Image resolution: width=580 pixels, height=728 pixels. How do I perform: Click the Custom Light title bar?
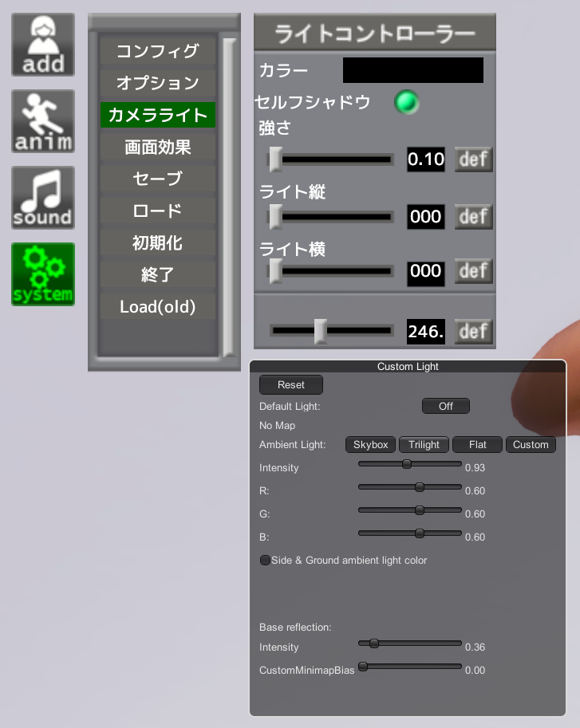point(408,366)
